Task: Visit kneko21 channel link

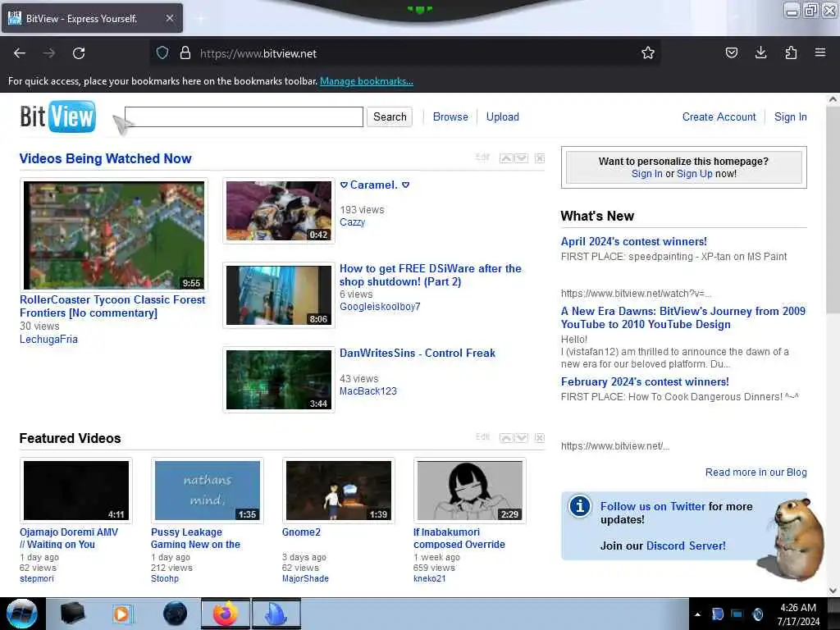Action: 429,578
